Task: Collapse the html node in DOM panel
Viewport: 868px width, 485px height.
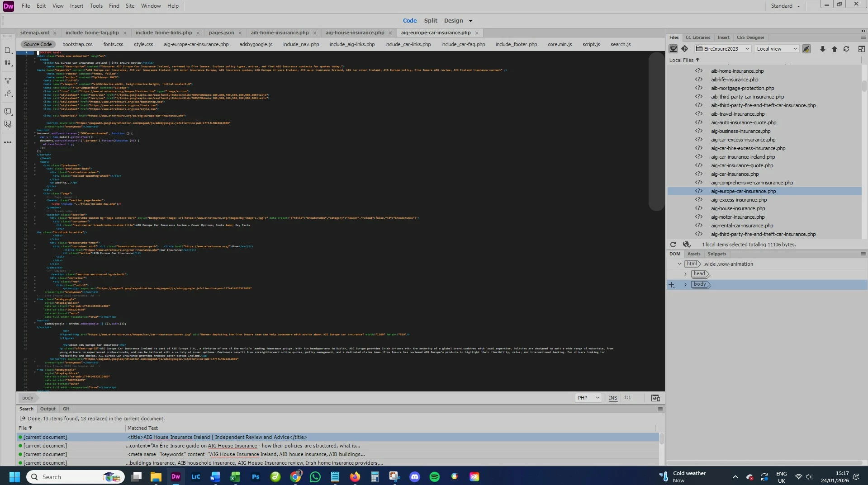Action: [679, 264]
